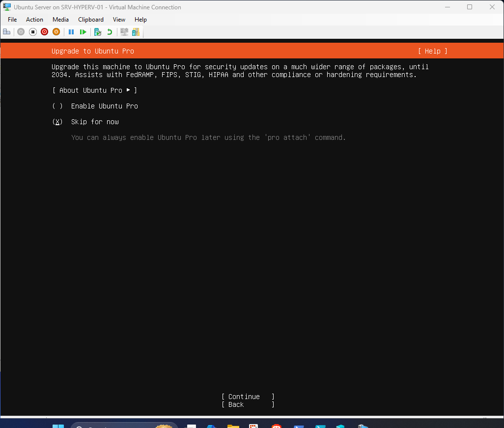Viewport: 504px width, 428px height.
Task: Click the Windows taskbar search box
Action: tap(124, 425)
